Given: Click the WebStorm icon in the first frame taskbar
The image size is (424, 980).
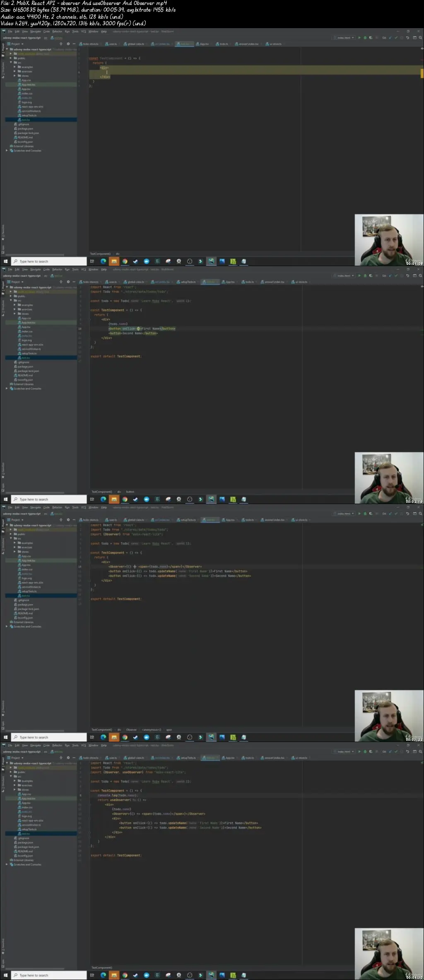Looking at the screenshot, I should [x=211, y=262].
